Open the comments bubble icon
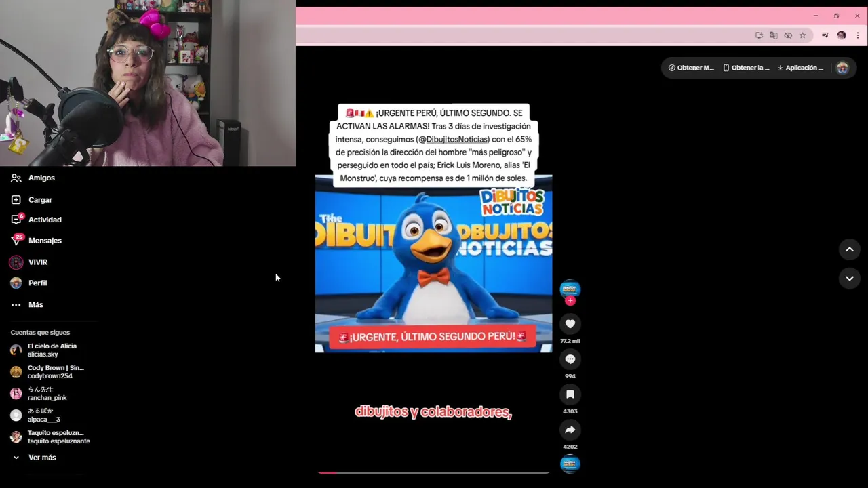This screenshot has height=488, width=868. coord(570,359)
